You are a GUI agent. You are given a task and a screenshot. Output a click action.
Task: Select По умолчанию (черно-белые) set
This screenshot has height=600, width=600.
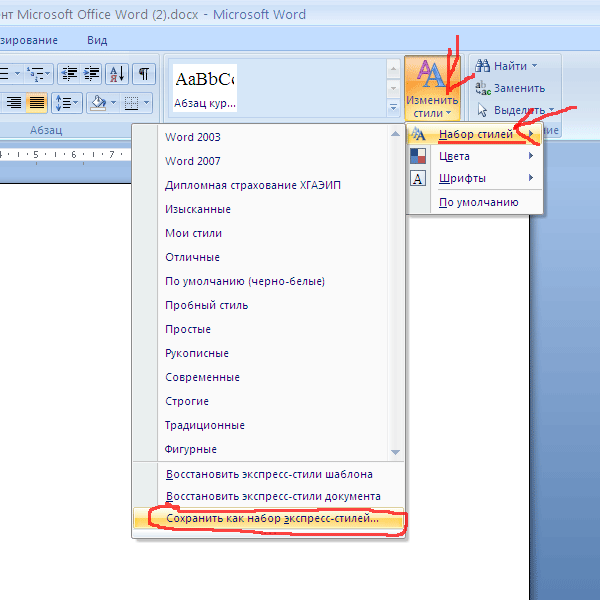tap(245, 281)
